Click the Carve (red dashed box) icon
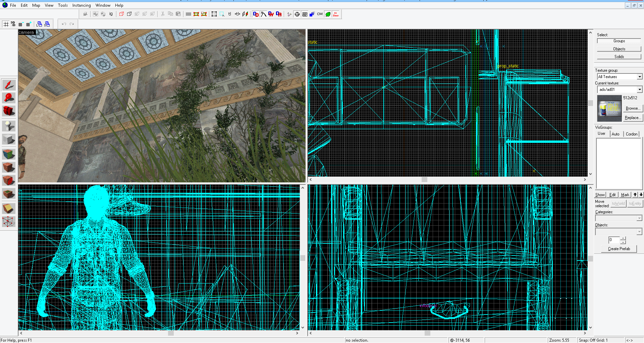This screenshot has width=644, height=343. pos(121,14)
